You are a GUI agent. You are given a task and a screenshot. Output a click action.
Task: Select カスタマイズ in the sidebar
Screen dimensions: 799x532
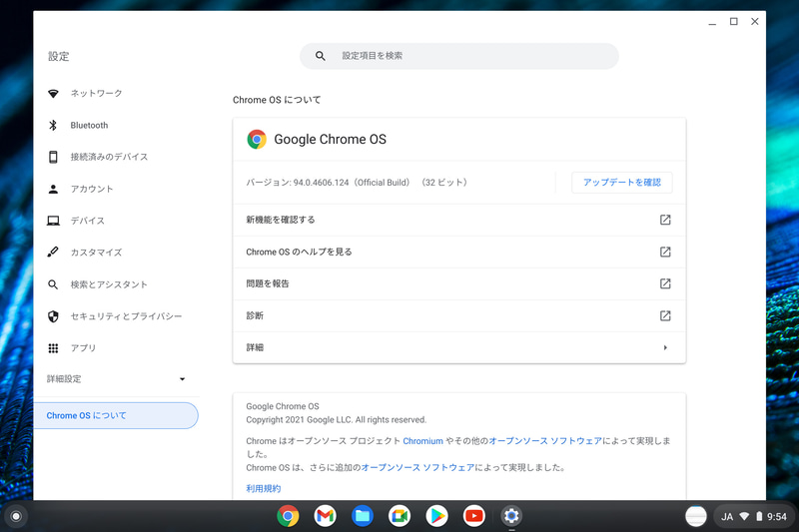[96, 253]
